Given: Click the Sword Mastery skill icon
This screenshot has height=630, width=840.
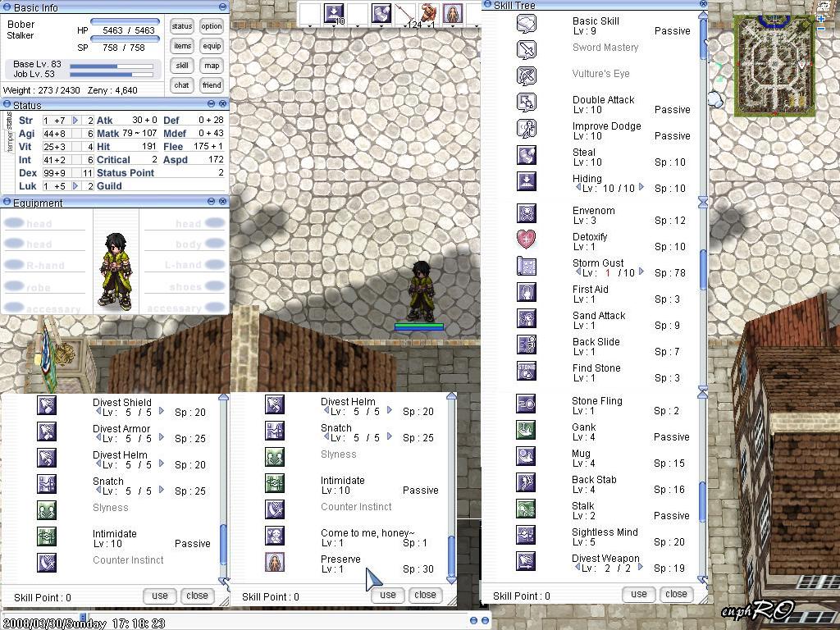Looking at the screenshot, I should pos(526,50).
